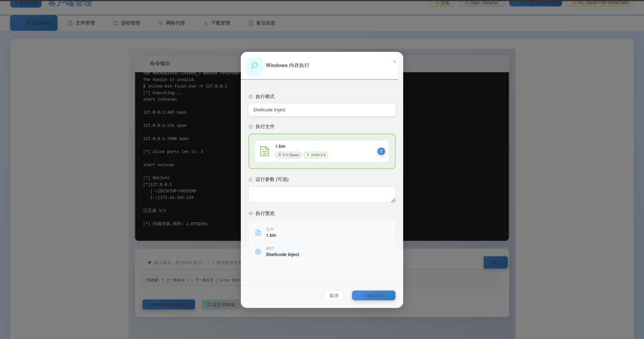Viewport: 644px width, 339px height.
Task: Delete the uploaded 1.bin with trash icon
Action: 381,151
